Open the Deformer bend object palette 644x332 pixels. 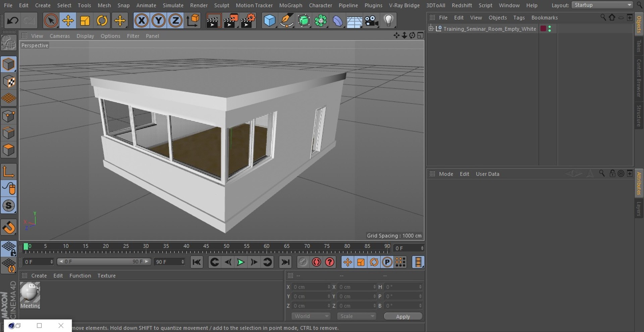coord(337,21)
